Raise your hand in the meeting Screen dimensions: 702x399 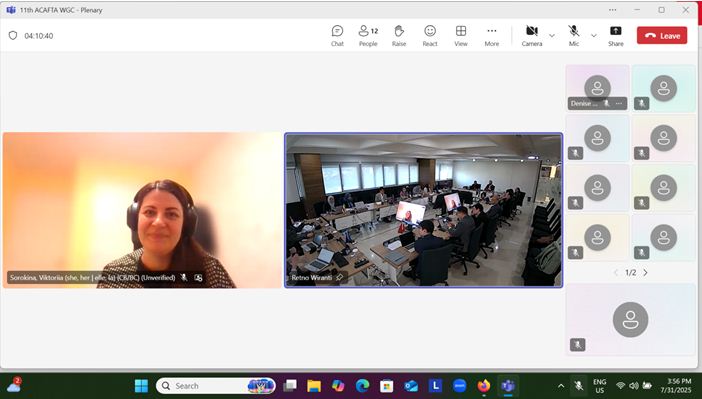pyautogui.click(x=399, y=36)
